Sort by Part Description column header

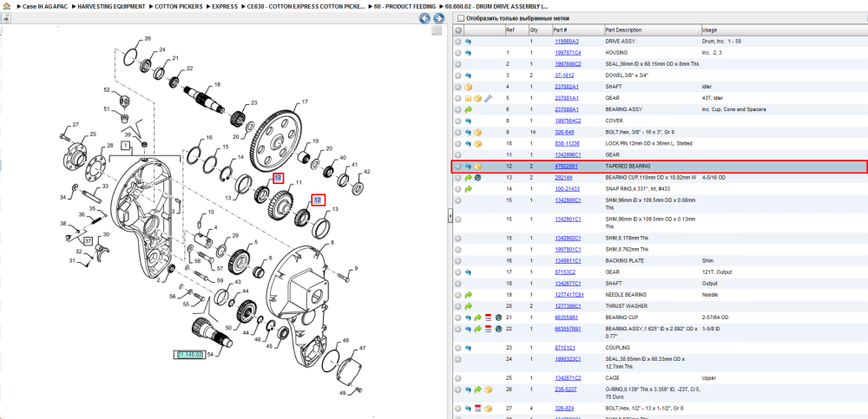point(623,29)
